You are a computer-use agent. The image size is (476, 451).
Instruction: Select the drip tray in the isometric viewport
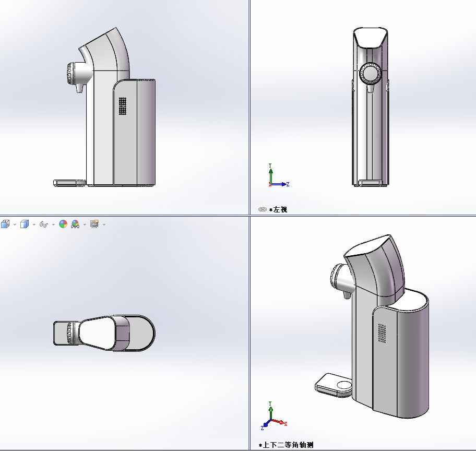coord(334,385)
